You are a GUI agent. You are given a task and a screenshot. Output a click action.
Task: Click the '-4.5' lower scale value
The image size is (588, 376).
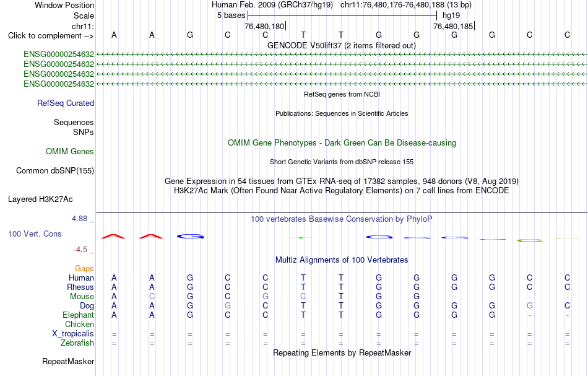80,250
